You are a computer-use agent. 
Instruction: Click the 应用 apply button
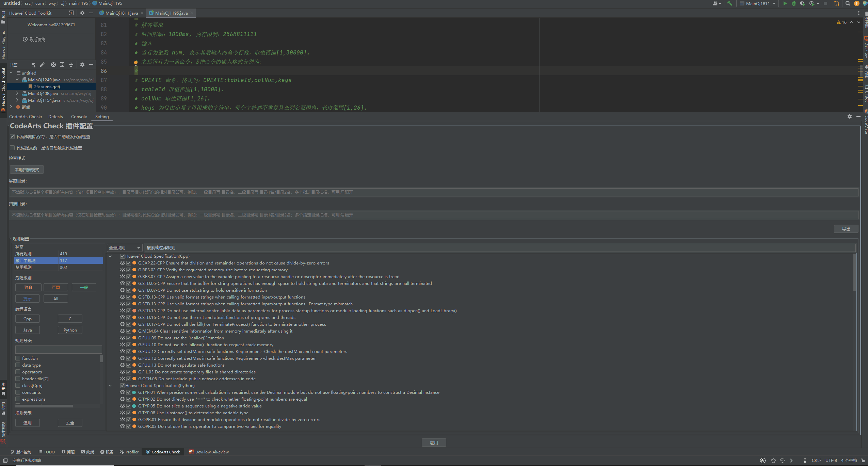[434, 443]
